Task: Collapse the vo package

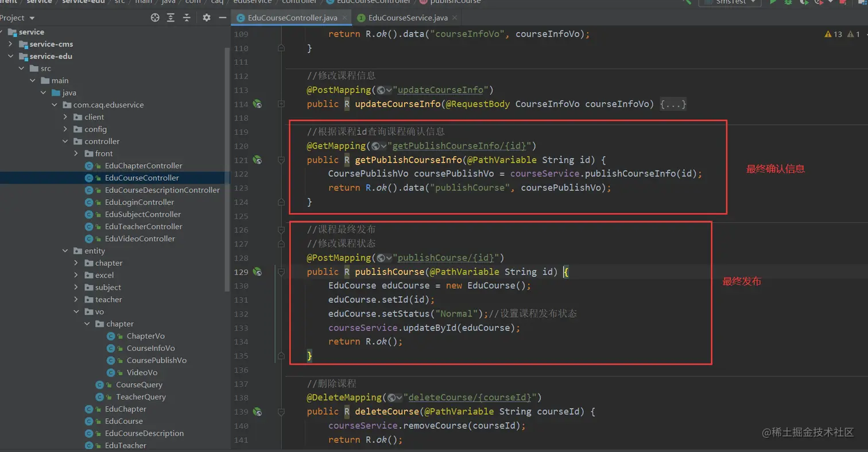Action: tap(76, 312)
